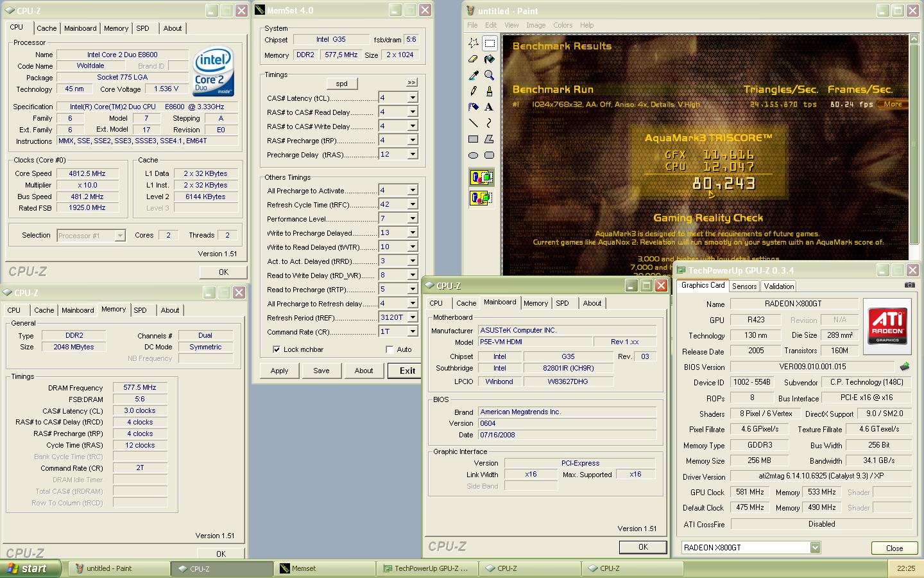Pick the Eraser tool in Paint

[x=474, y=59]
